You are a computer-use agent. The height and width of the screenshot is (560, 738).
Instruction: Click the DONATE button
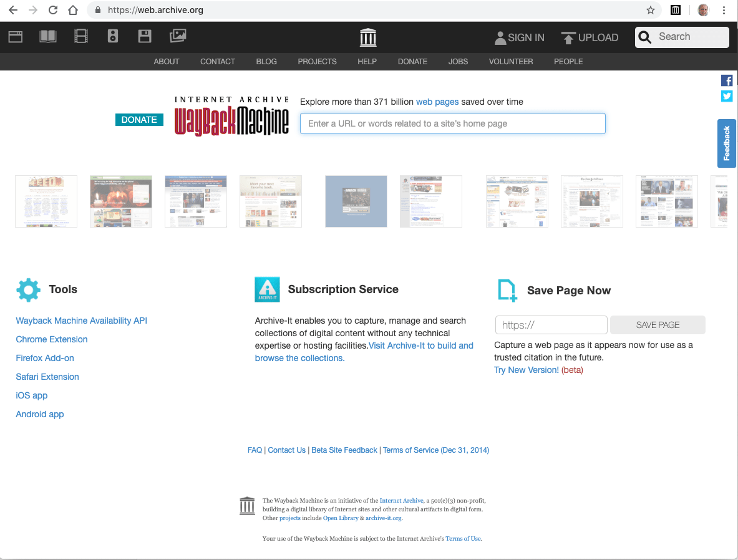click(x=138, y=119)
